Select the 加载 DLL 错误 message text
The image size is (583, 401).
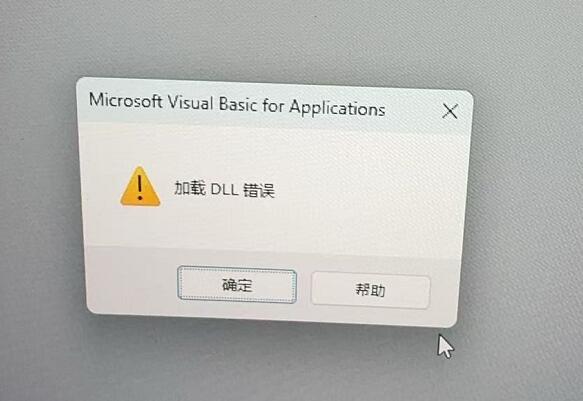pyautogui.click(x=225, y=189)
